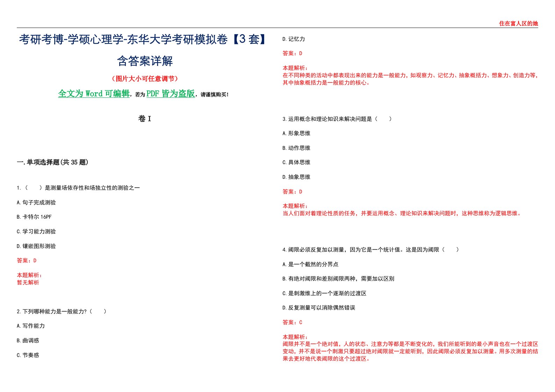Click the explanation starting 当人们面对着理论性质的任务
555x392 pixels.
point(403,213)
